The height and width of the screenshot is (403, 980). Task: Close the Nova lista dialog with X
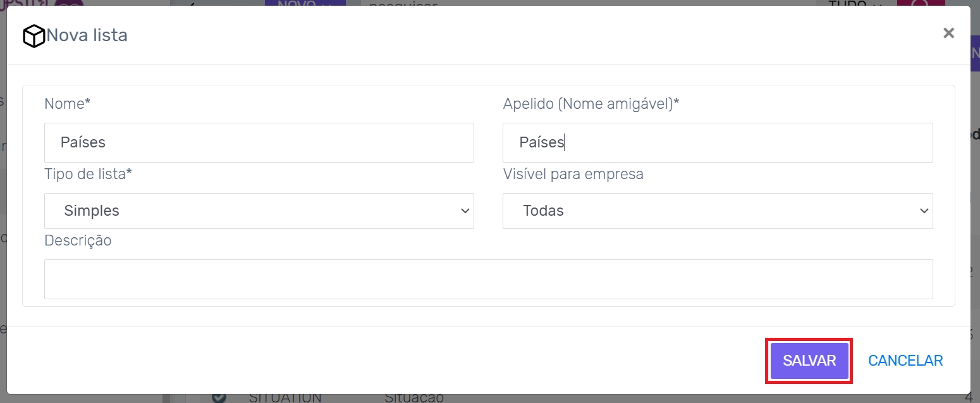pyautogui.click(x=948, y=33)
